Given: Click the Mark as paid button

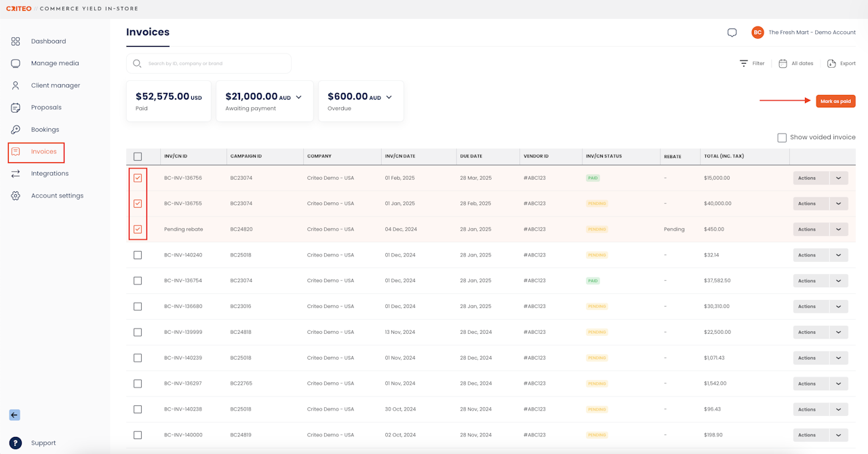Looking at the screenshot, I should click(x=835, y=101).
